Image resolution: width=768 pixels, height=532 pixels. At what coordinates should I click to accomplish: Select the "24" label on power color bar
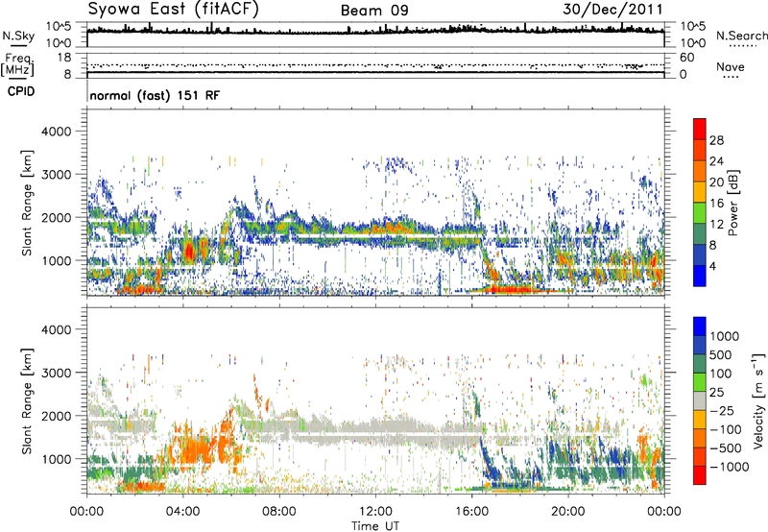click(716, 161)
